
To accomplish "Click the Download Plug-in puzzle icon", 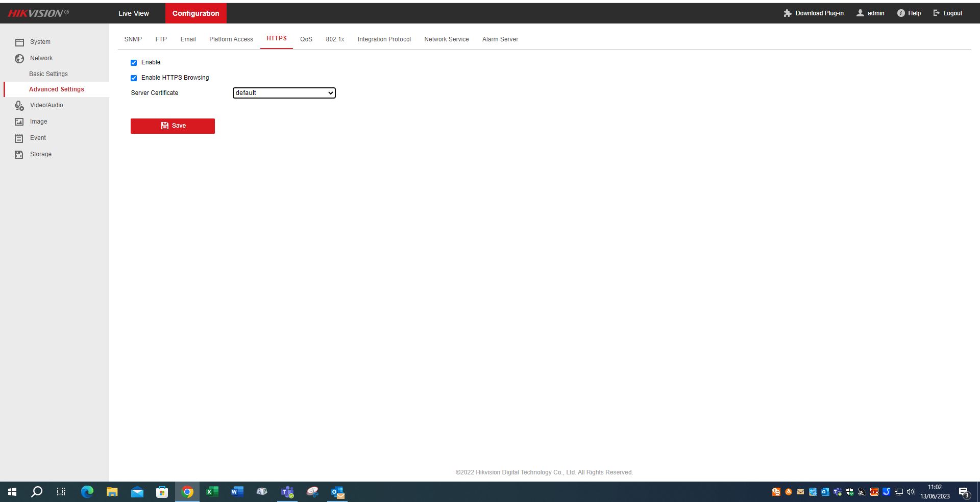I will [788, 13].
